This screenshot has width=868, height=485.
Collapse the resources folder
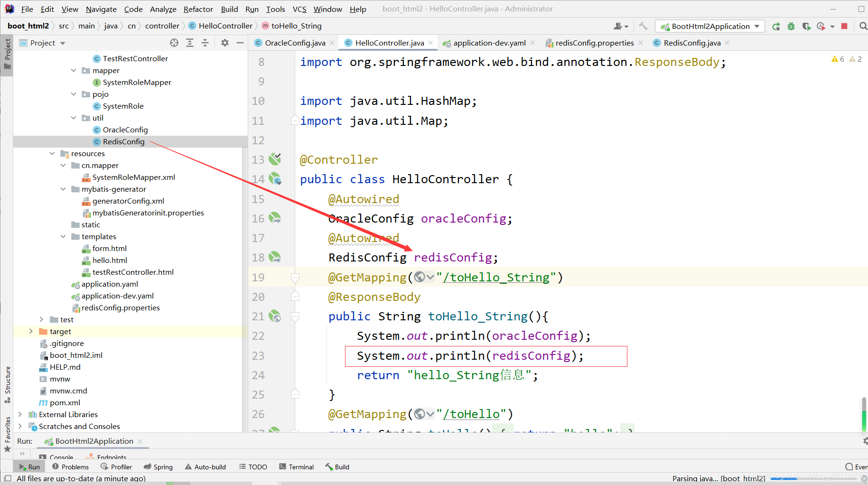52,153
